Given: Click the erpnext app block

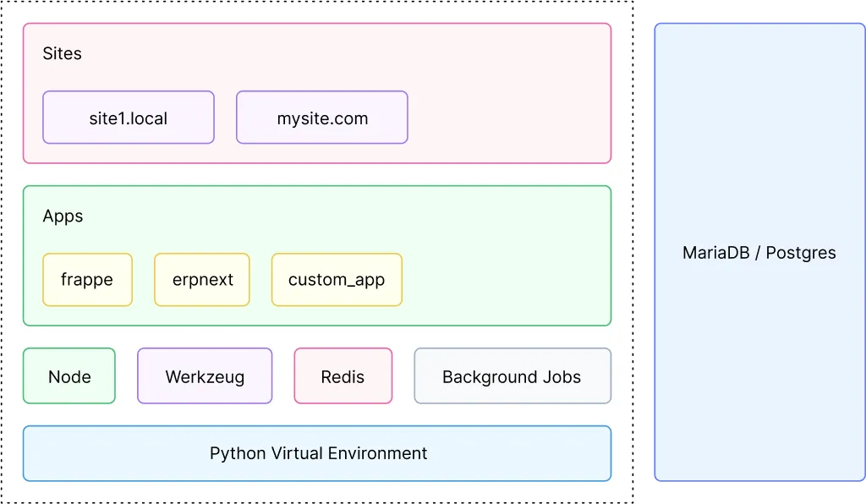Looking at the screenshot, I should (201, 279).
